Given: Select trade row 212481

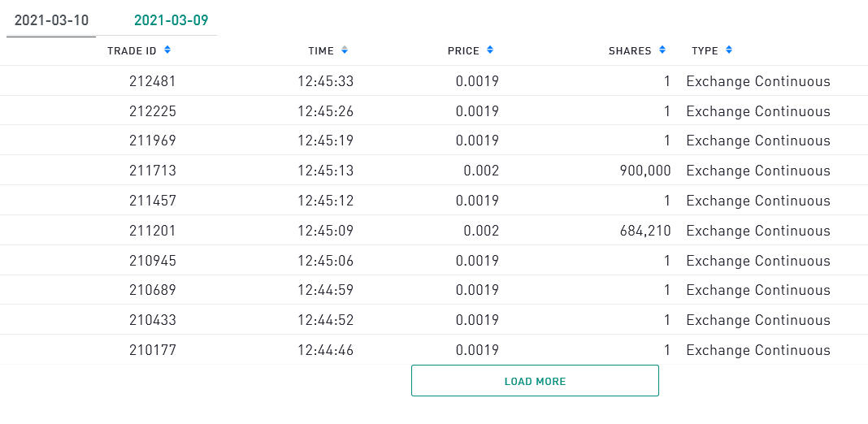Looking at the screenshot, I should (152, 81).
